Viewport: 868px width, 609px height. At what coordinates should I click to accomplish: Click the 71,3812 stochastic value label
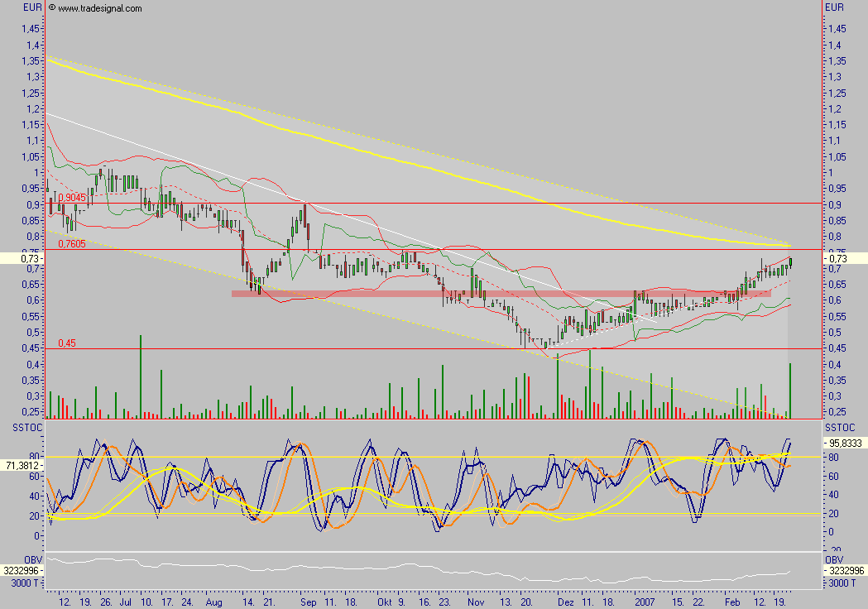click(x=22, y=466)
